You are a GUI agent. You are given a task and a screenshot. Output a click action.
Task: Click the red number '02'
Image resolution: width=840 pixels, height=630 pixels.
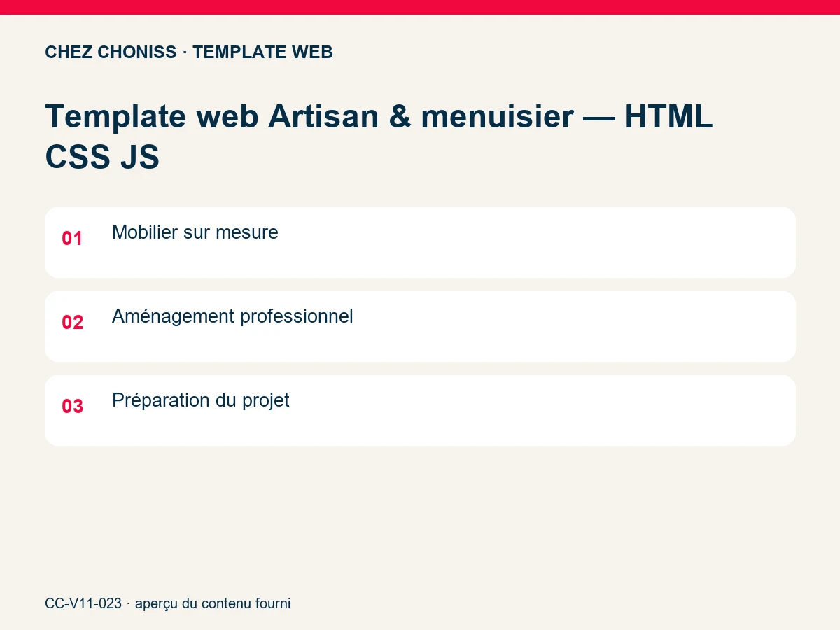(x=72, y=323)
